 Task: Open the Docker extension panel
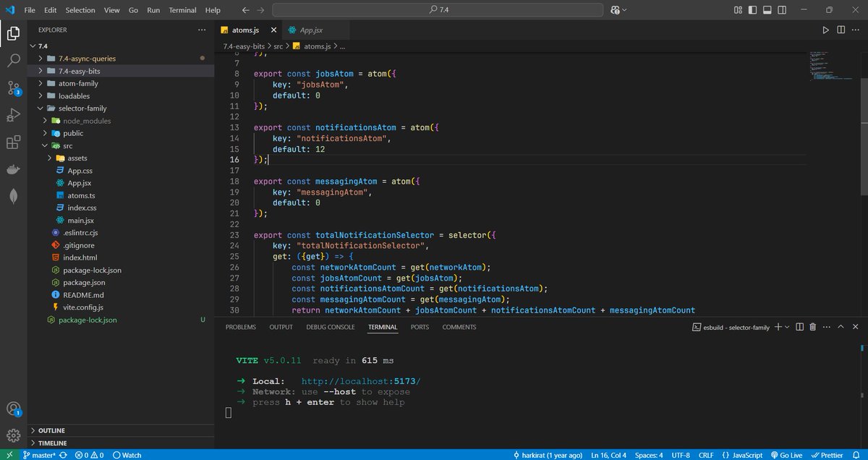pyautogui.click(x=13, y=169)
